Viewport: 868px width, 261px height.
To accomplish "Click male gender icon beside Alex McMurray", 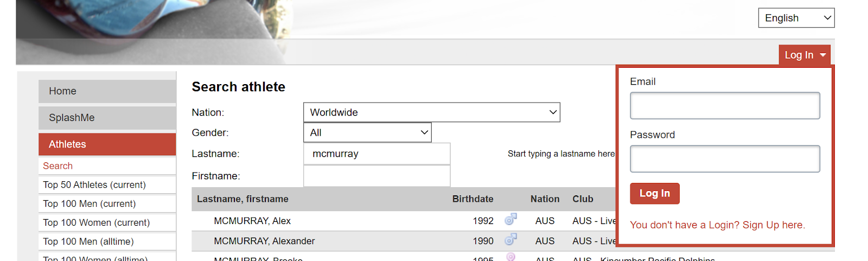I will click(x=510, y=220).
